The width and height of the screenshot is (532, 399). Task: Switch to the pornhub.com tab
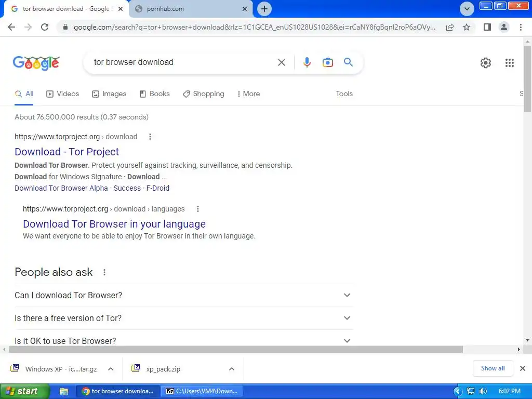[x=191, y=9]
